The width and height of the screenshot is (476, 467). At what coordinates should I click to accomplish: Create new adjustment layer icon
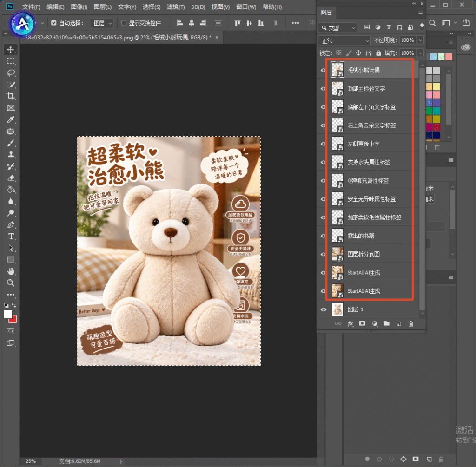point(375,324)
